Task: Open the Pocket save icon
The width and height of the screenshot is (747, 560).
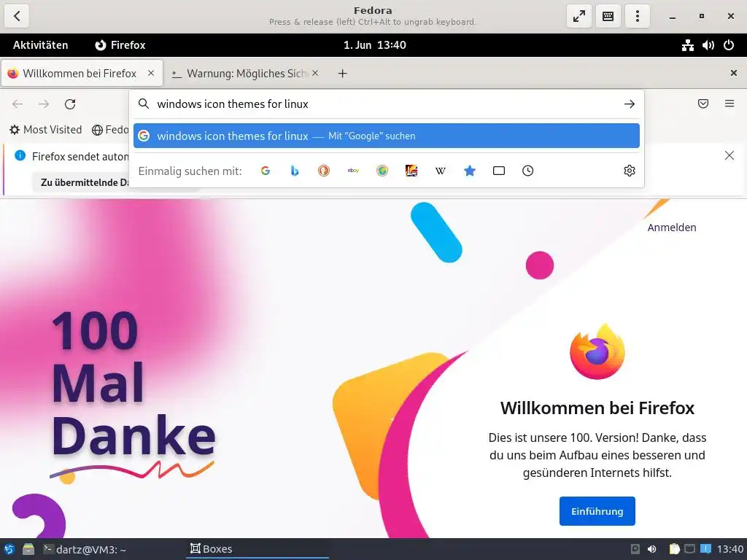Action: click(703, 104)
